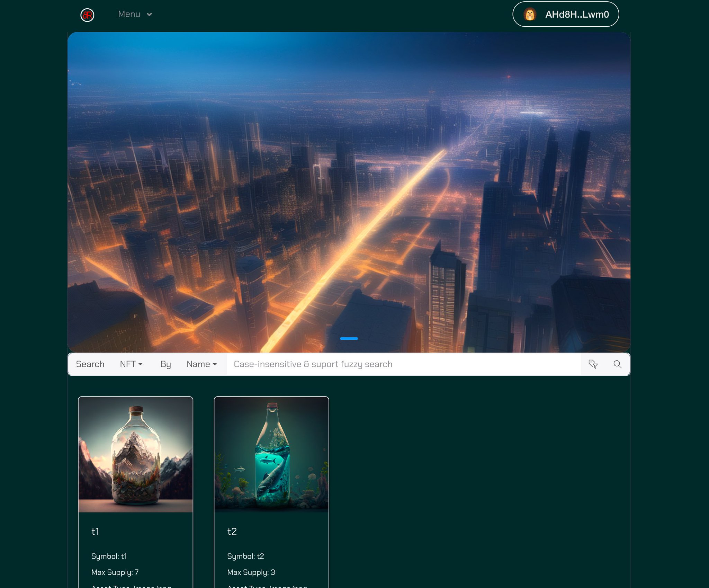Click the t1 card title
Screen dimensions: 709x588
[95, 531]
